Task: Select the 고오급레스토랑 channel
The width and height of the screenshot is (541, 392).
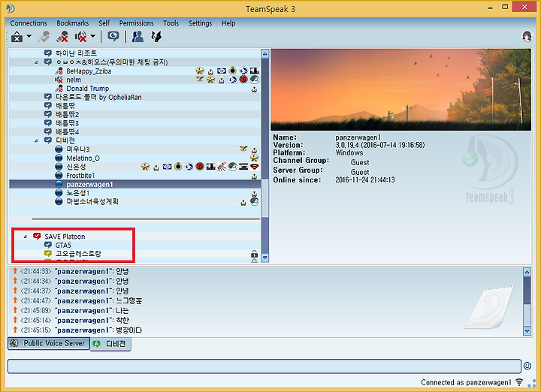Action: [78, 254]
